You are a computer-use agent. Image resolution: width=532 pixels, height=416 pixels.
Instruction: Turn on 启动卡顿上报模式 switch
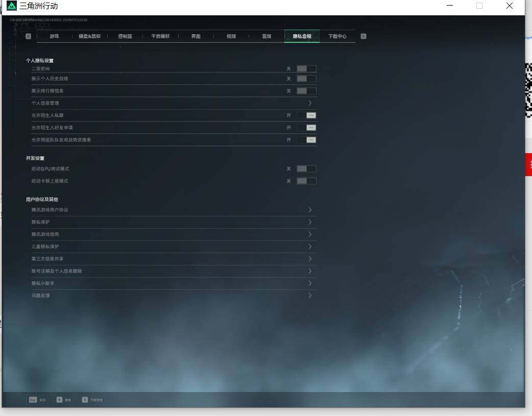click(x=306, y=181)
